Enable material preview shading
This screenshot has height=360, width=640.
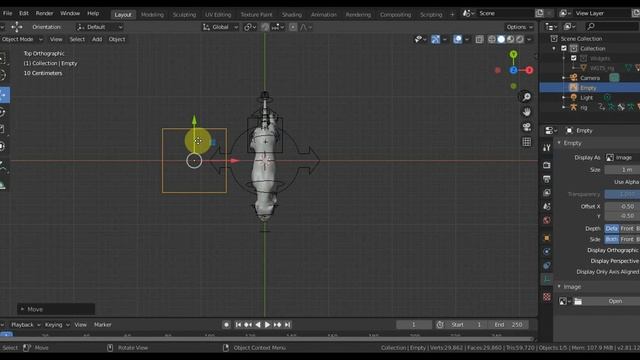(510, 39)
